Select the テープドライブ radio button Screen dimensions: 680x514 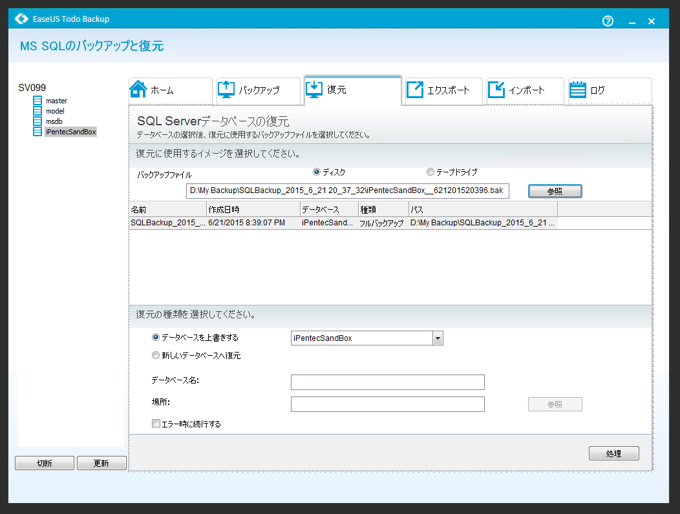430,172
